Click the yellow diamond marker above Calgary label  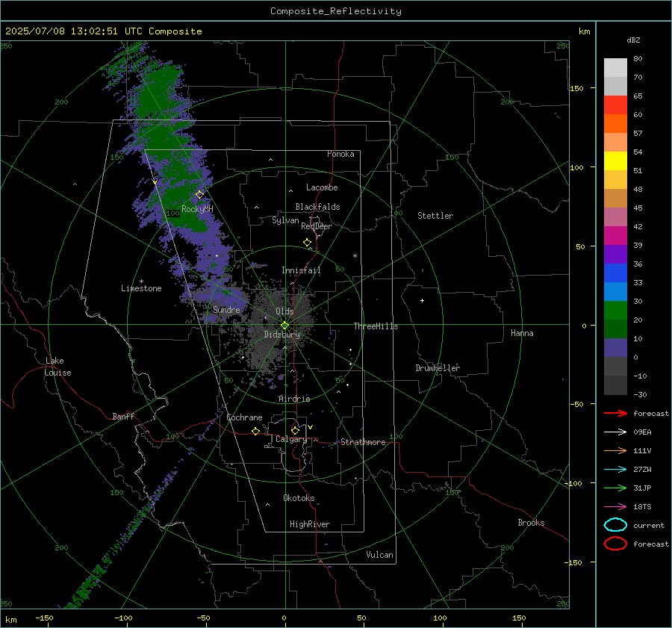pyautogui.click(x=295, y=430)
